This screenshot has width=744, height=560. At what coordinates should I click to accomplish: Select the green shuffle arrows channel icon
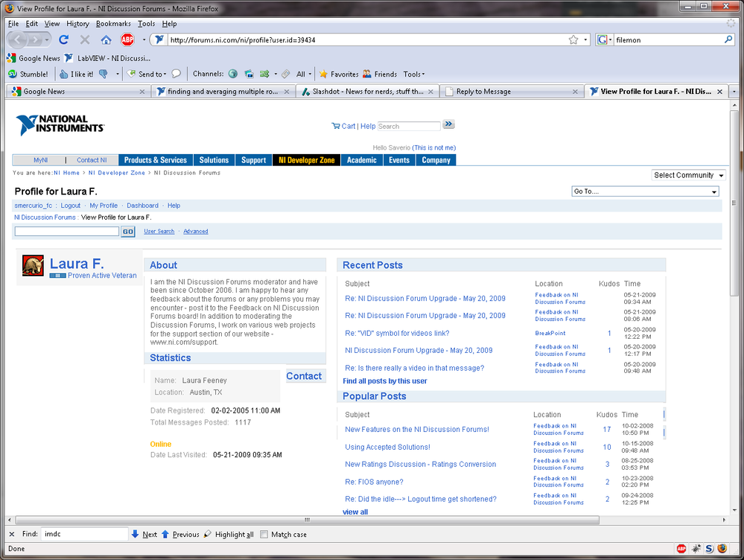(265, 74)
